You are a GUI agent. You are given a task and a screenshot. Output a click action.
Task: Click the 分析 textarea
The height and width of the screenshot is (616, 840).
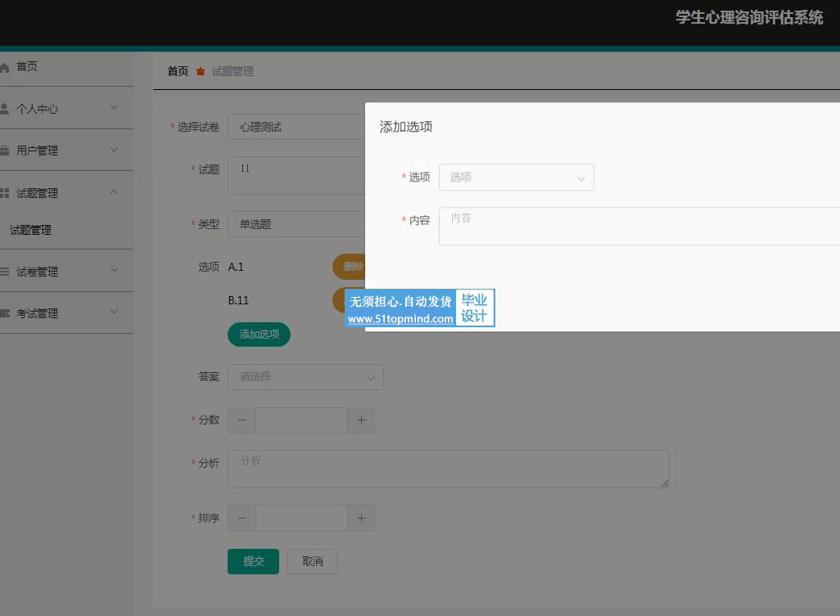click(449, 469)
